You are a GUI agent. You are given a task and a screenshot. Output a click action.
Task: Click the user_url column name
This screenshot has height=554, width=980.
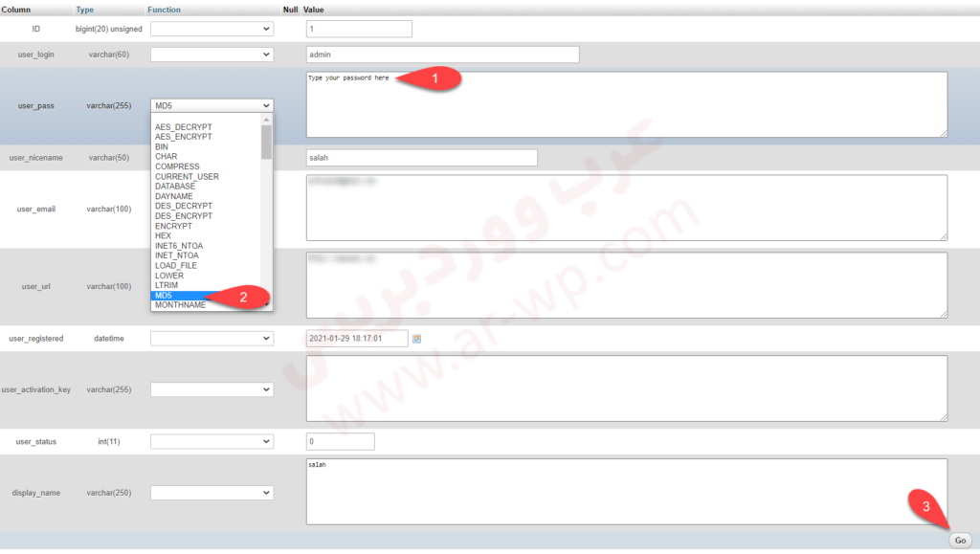[x=36, y=287]
